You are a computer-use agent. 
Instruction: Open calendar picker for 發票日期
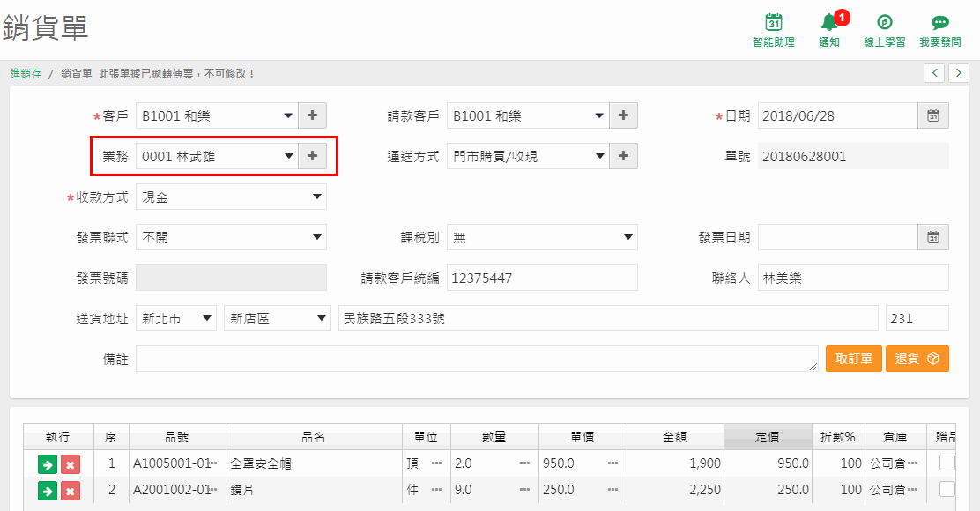click(933, 237)
